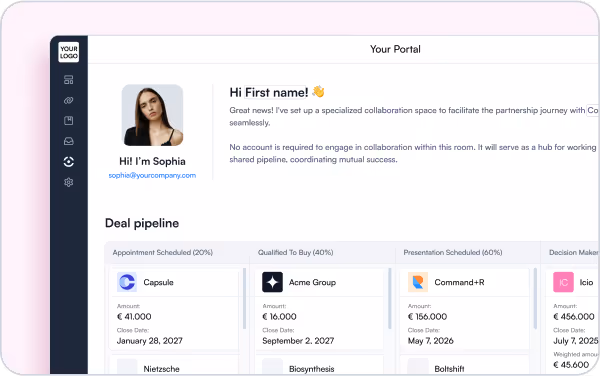Screen dimensions: 600x376
Task: Click the € 45.600 weighted amount
Action: coord(571,365)
